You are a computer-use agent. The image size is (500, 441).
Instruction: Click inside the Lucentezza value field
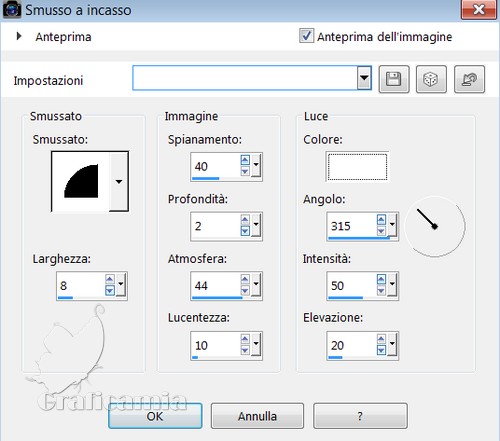click(216, 345)
